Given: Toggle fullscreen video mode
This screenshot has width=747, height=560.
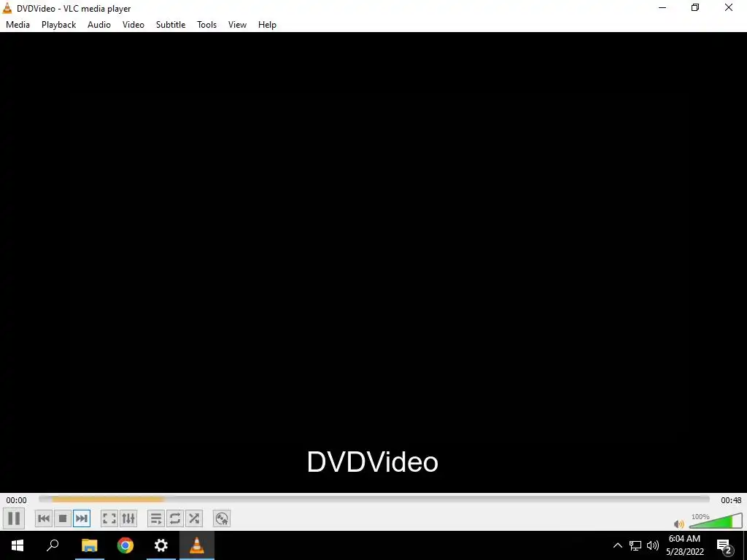Looking at the screenshot, I should click(x=109, y=518).
